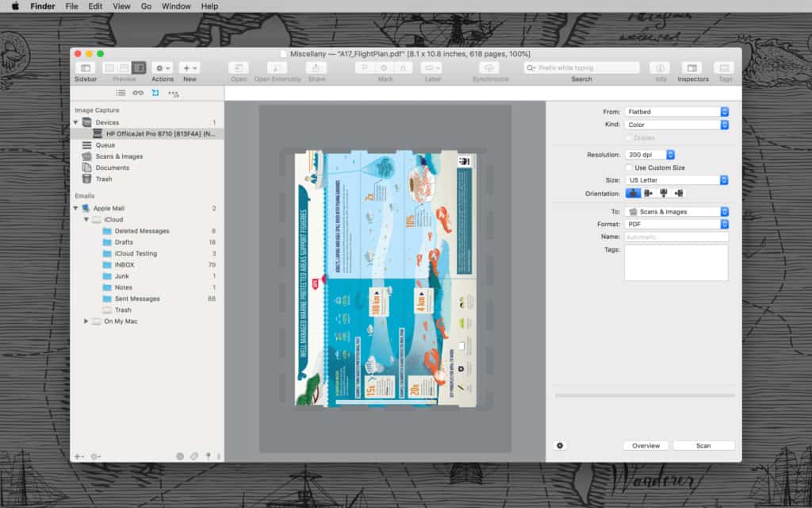Switch sidebar to list navigation view

pyautogui.click(x=121, y=93)
